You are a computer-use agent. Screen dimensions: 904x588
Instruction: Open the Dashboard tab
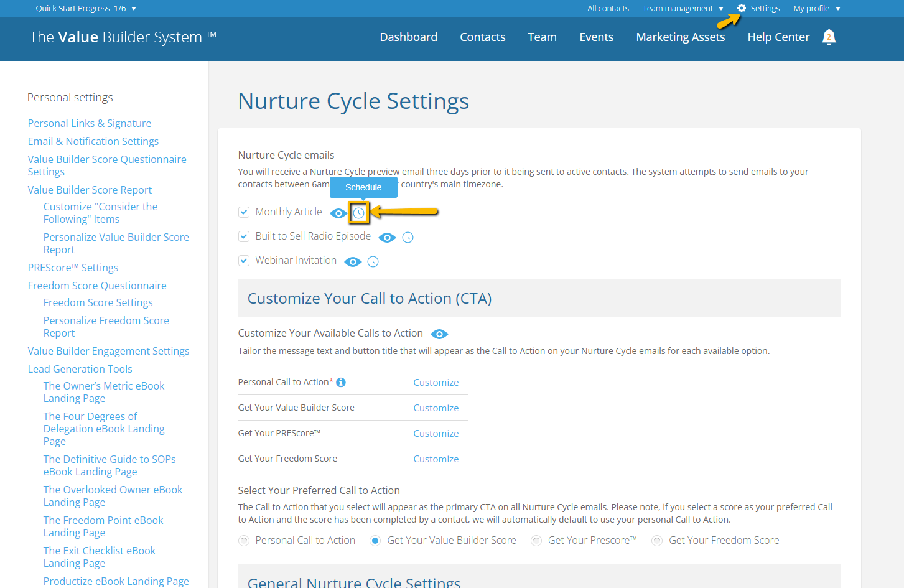click(x=408, y=37)
